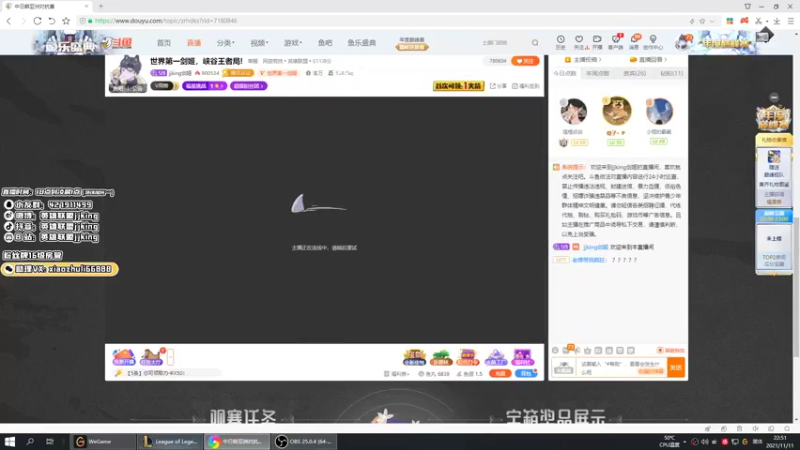The height and width of the screenshot is (450, 800).
Task: Click the second-ranked contributor's avatar
Action: pos(573,112)
